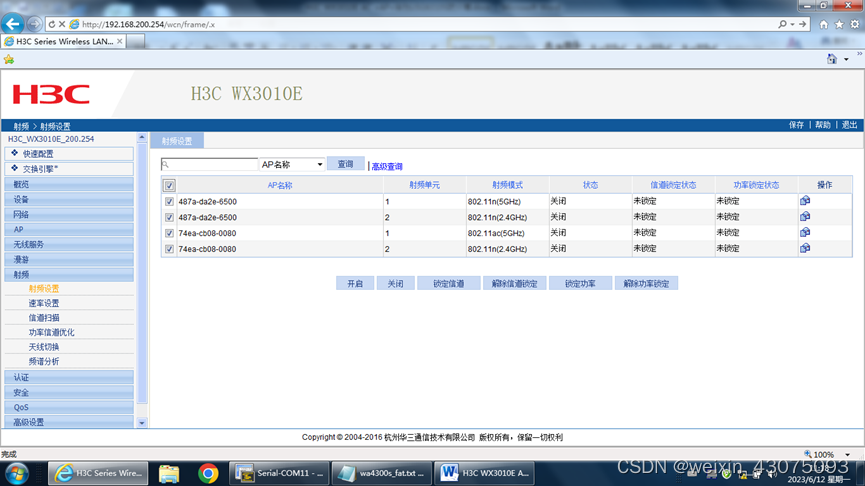Open the address bar search dropdown arrow
Screen dimensions: 865x486
[x=792, y=24]
